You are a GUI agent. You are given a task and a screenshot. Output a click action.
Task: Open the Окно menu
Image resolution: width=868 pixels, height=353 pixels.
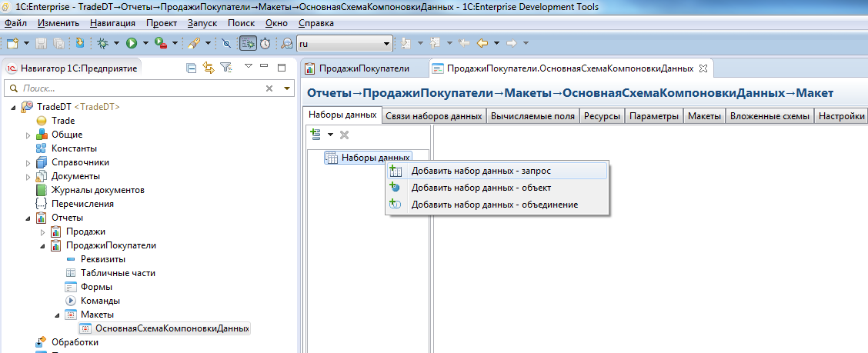pyautogui.click(x=276, y=23)
